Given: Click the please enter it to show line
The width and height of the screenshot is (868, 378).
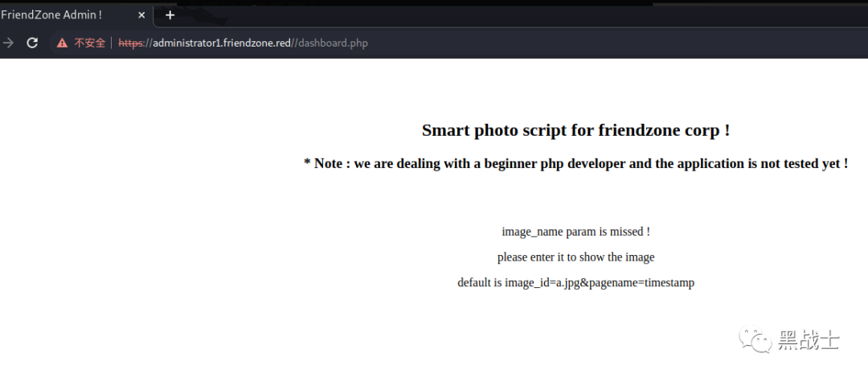Looking at the screenshot, I should coord(575,257).
